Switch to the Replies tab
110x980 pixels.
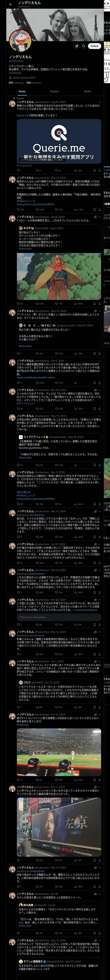point(55,91)
